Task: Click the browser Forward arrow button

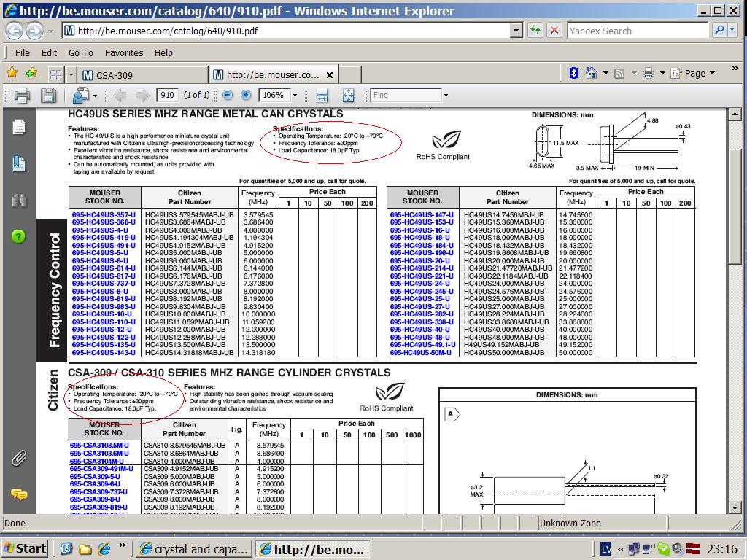Action: pos(34,31)
